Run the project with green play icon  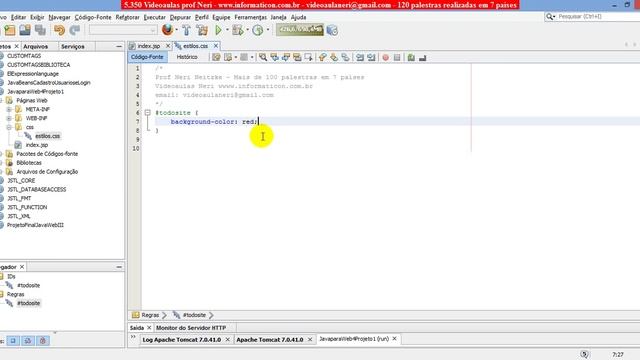[x=218, y=30]
